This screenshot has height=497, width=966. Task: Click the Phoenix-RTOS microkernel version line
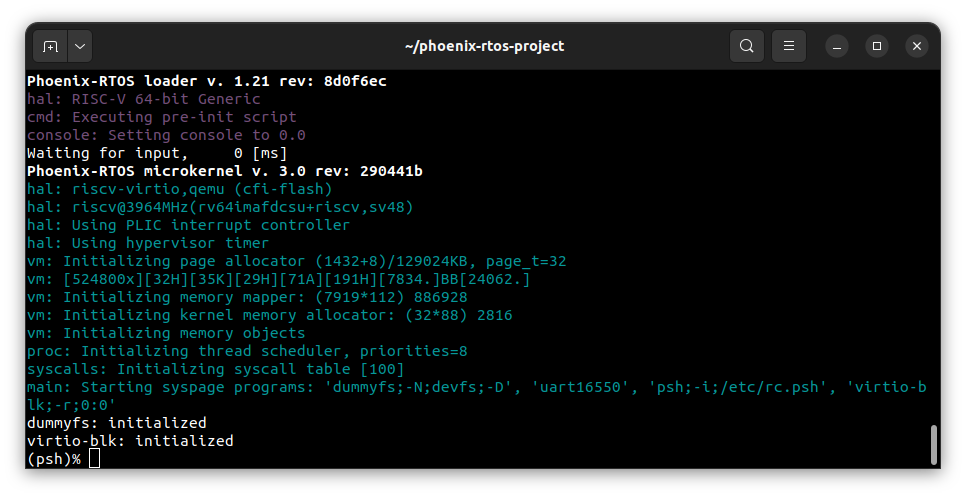click(x=224, y=171)
